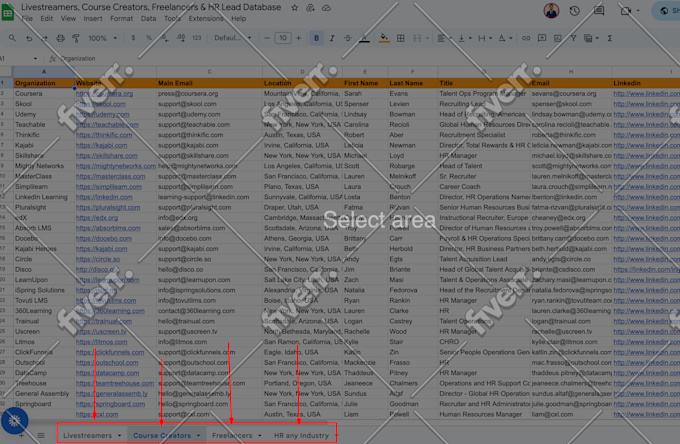Viewport: 680px width, 444px height.
Task: Open the Edit menu
Action: tap(46, 19)
